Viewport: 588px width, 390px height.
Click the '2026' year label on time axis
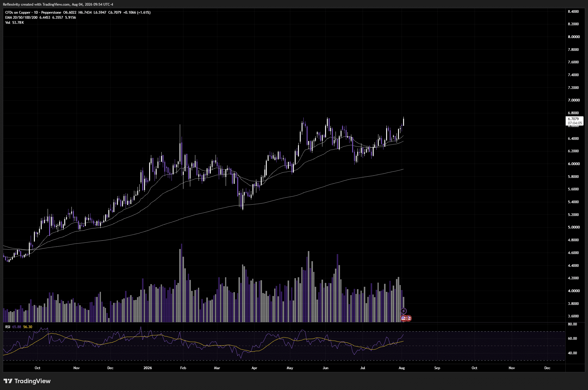pos(148,368)
